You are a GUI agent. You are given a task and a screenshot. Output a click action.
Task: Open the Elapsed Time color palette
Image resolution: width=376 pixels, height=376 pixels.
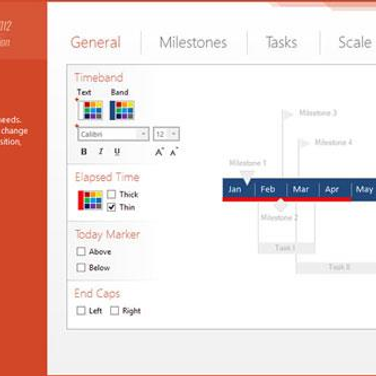[x=90, y=200]
